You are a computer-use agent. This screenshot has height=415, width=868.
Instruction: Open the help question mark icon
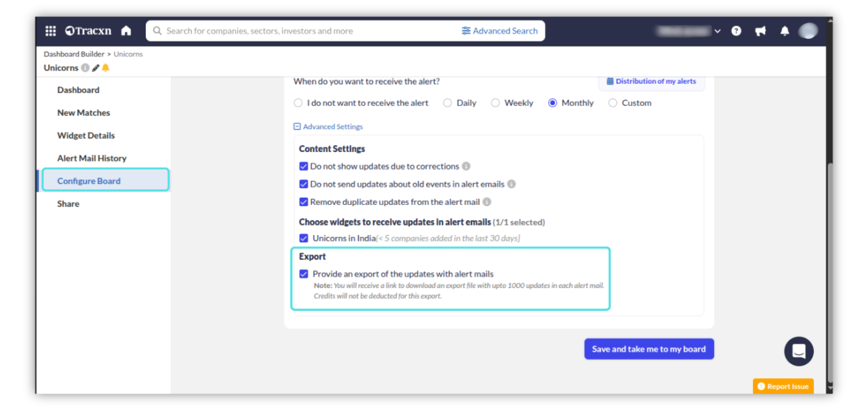[x=736, y=31]
